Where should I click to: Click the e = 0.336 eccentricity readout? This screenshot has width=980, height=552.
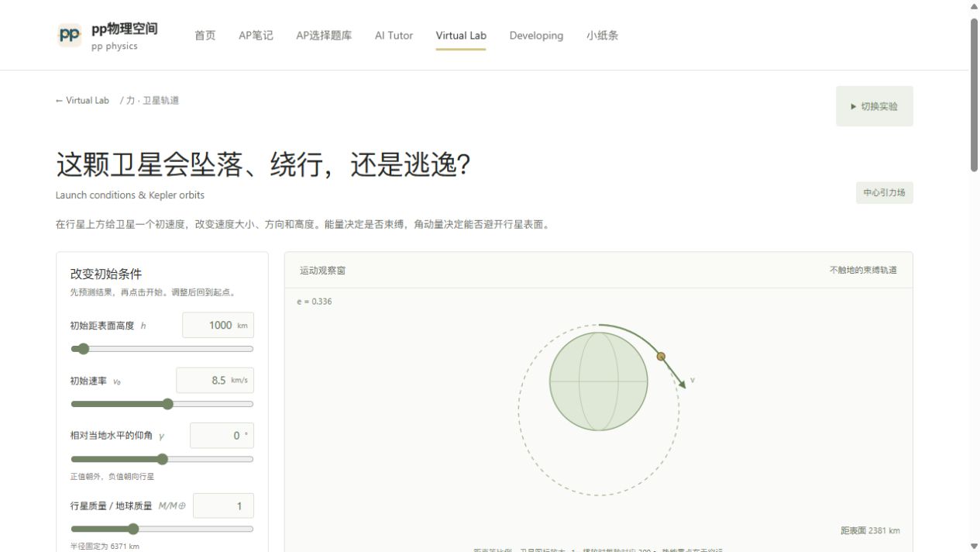pyautogui.click(x=314, y=302)
